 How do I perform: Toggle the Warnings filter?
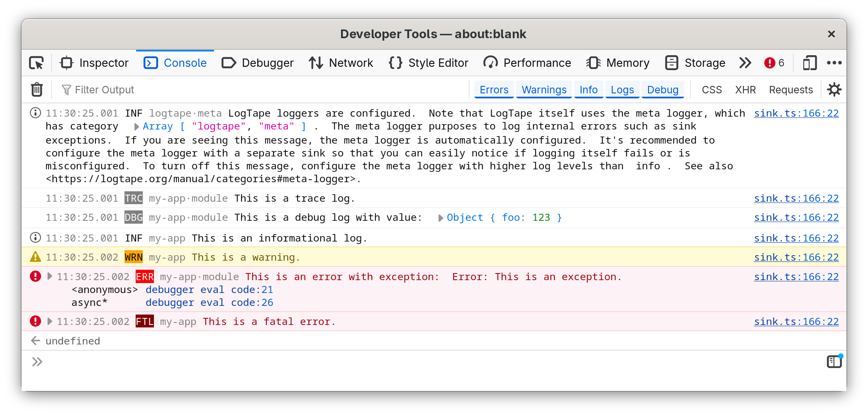click(x=544, y=90)
